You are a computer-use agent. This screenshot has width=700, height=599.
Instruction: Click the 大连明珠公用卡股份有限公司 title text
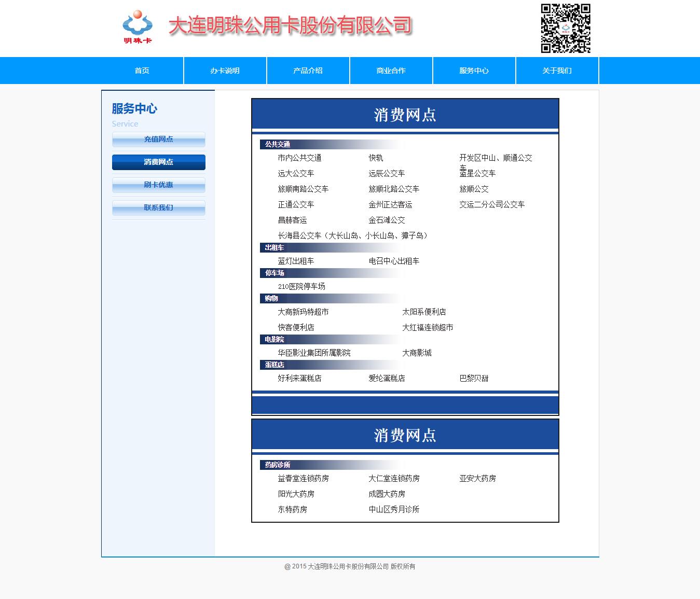point(290,25)
